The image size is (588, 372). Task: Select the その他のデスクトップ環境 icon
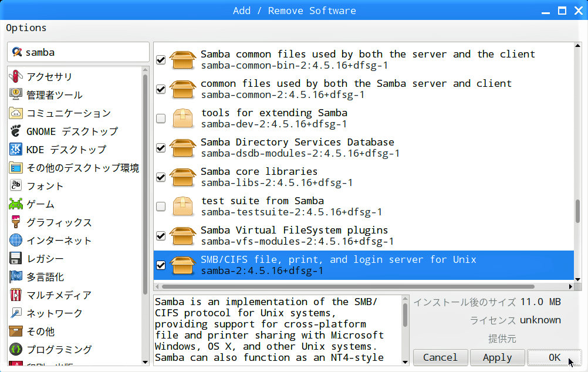(x=16, y=168)
